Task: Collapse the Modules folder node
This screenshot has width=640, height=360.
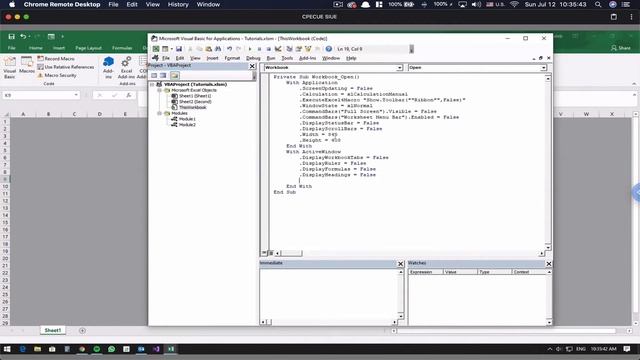Action: point(160,113)
